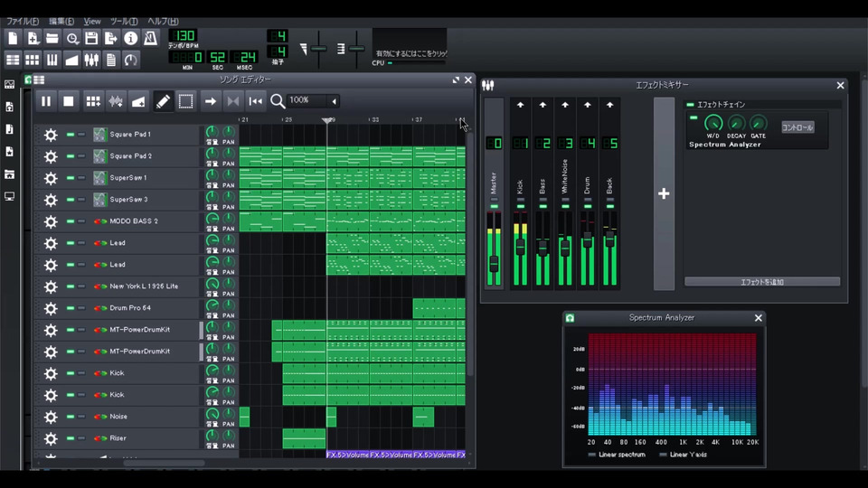Click the master pitch slider
Viewport: 868px width, 488px height.
coord(356,49)
